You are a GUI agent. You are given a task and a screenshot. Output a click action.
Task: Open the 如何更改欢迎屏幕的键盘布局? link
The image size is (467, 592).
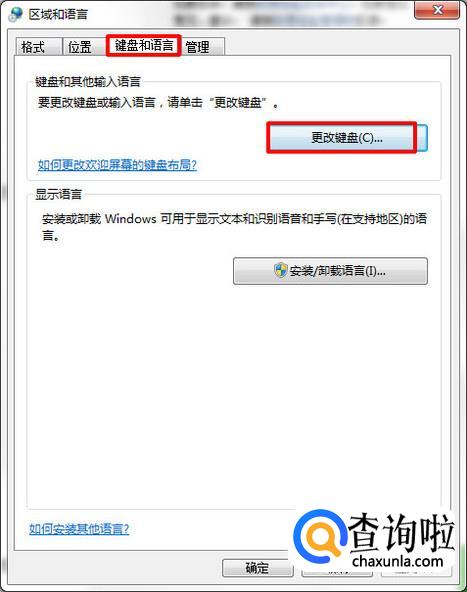click(x=117, y=165)
